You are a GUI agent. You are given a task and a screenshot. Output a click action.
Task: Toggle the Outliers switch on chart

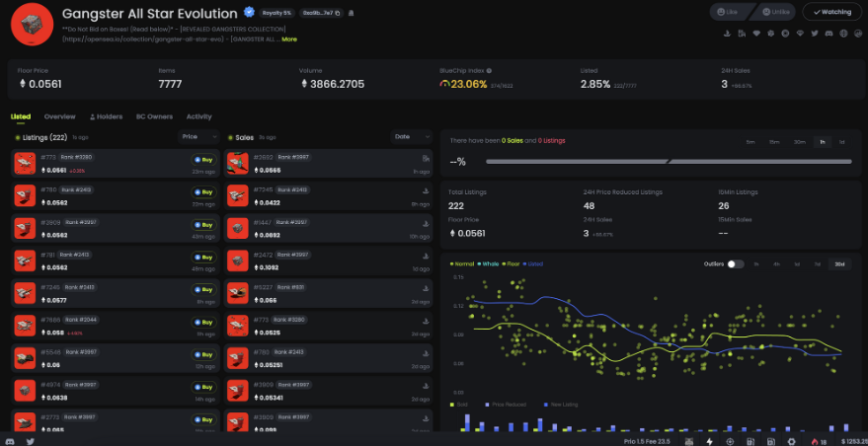(x=735, y=263)
